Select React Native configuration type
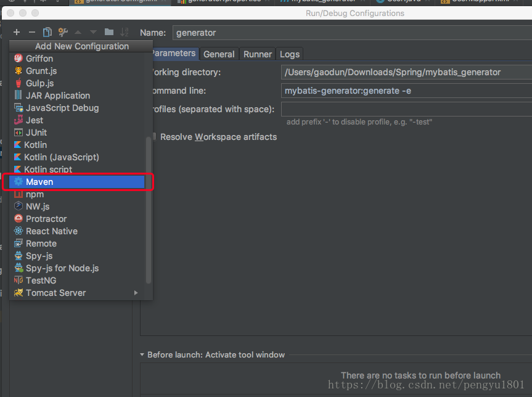Viewport: 532px width, 397px height. 77,231
